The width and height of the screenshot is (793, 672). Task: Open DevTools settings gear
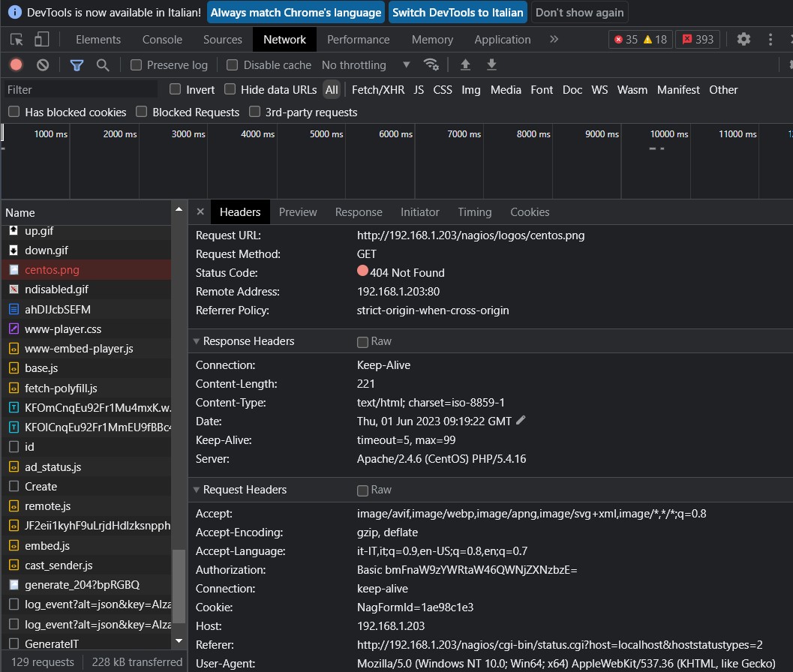click(743, 39)
